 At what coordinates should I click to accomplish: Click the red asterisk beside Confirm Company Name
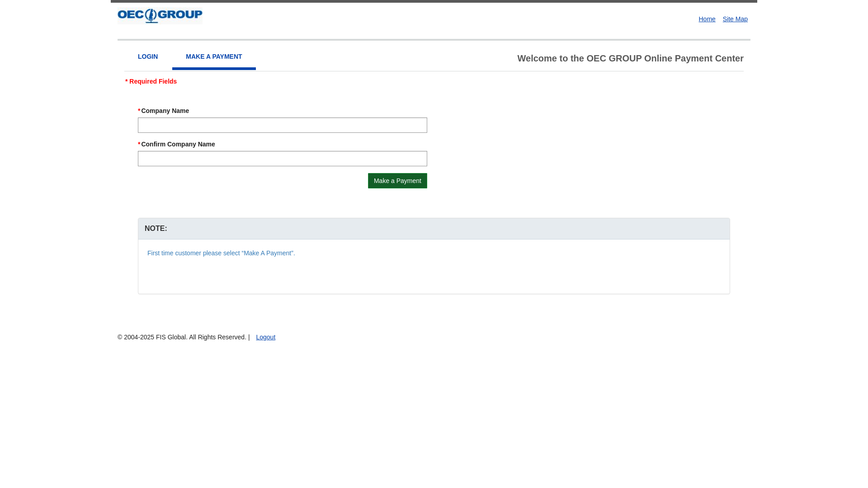click(139, 145)
